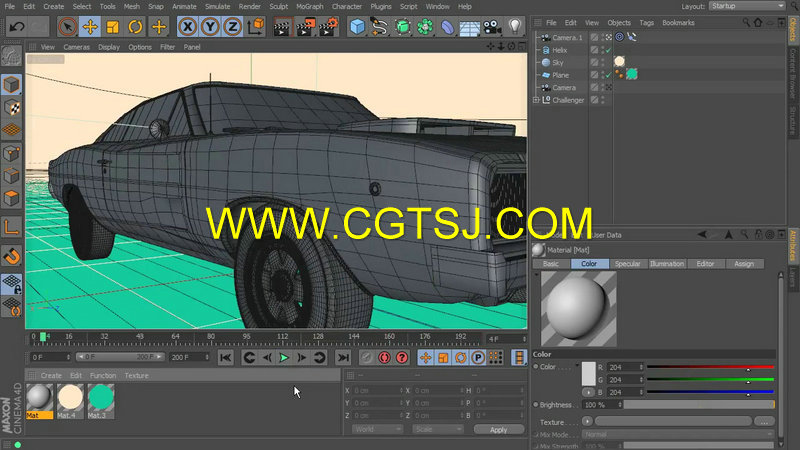This screenshot has width=800, height=450.
Task: Open the File menu
Action: coord(10,7)
